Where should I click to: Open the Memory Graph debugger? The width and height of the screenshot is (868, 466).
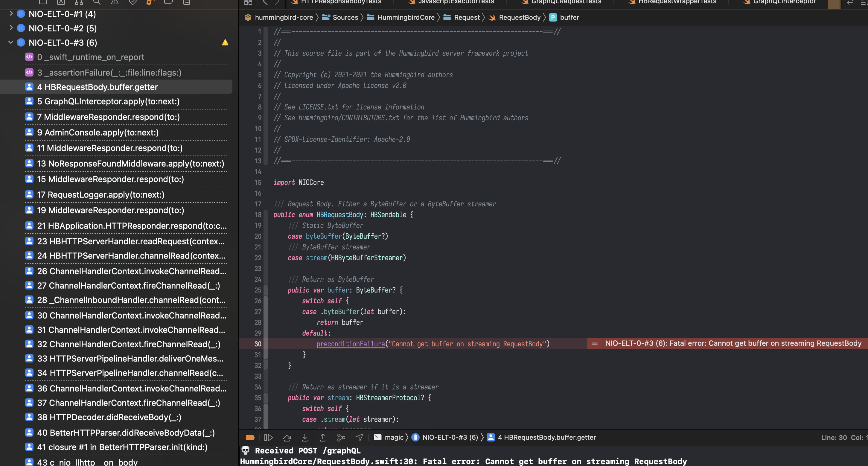coord(341,437)
